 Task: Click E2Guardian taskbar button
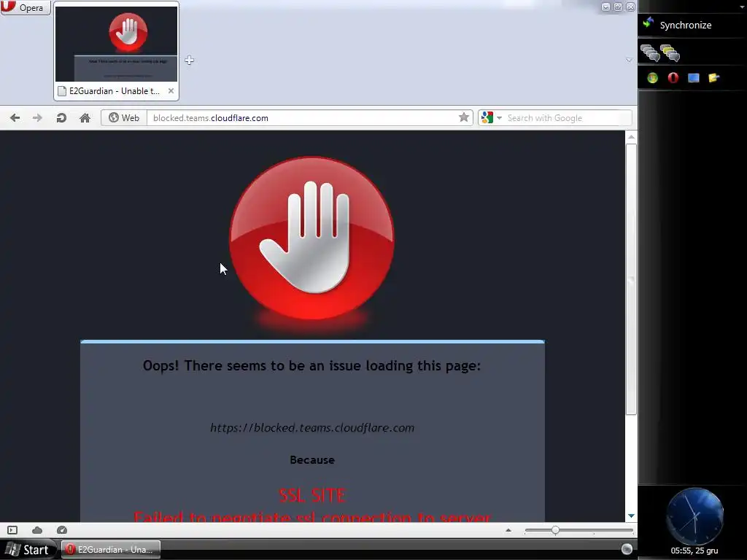point(111,550)
